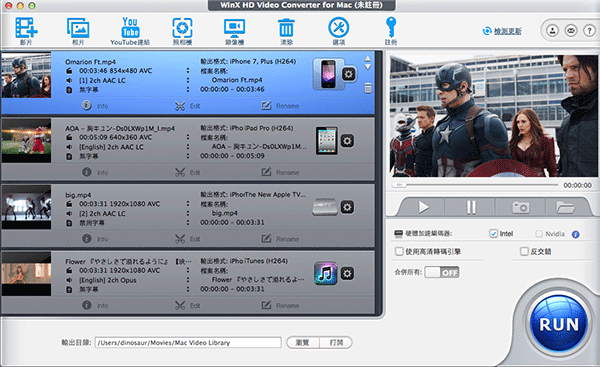Open the YouTube link downloader

coord(130,31)
